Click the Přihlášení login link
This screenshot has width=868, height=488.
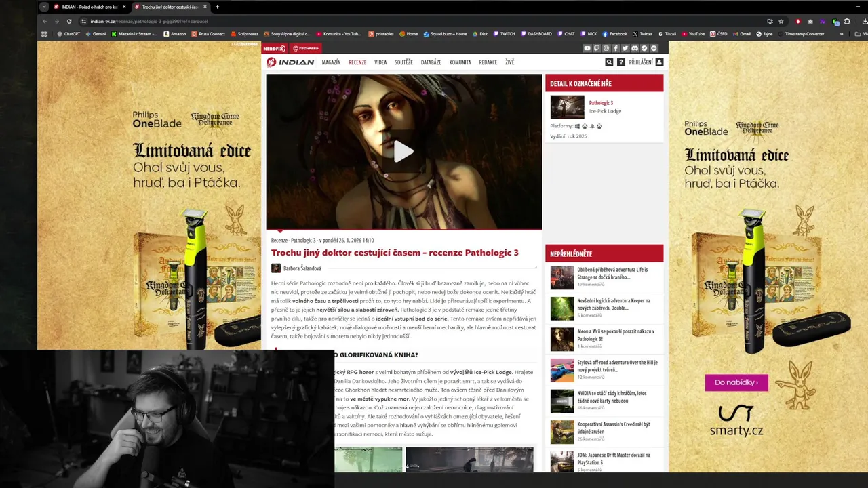640,62
